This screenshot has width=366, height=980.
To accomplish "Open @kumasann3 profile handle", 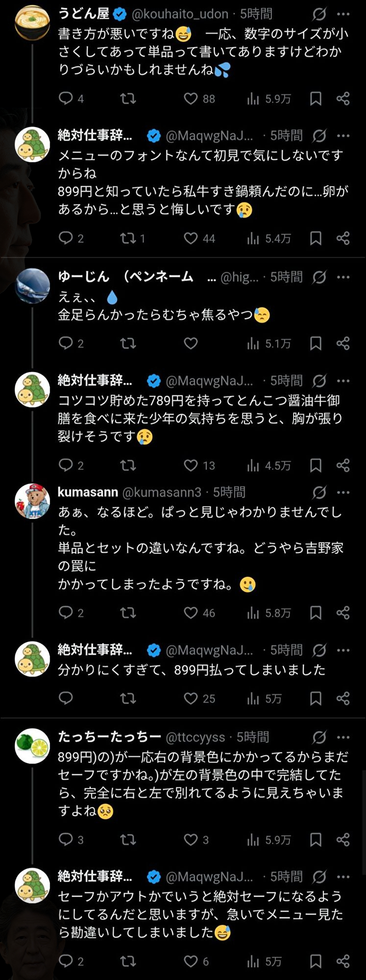I will (x=162, y=492).
